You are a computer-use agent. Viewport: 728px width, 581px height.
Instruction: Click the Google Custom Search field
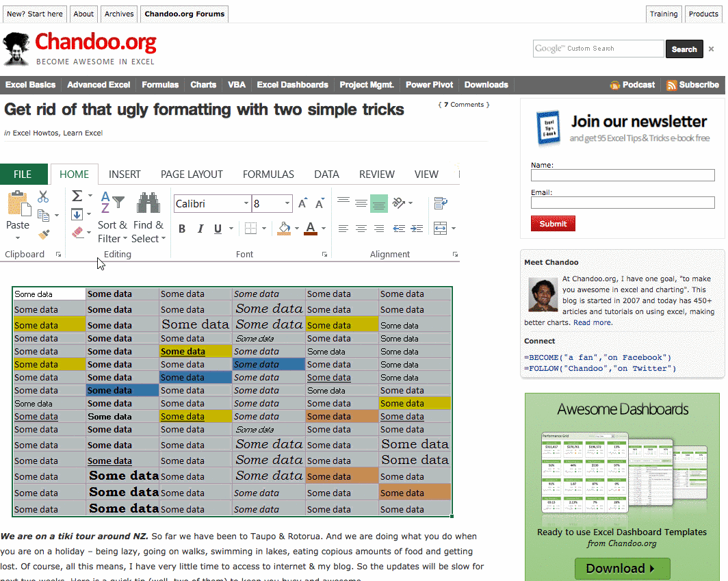click(x=598, y=49)
